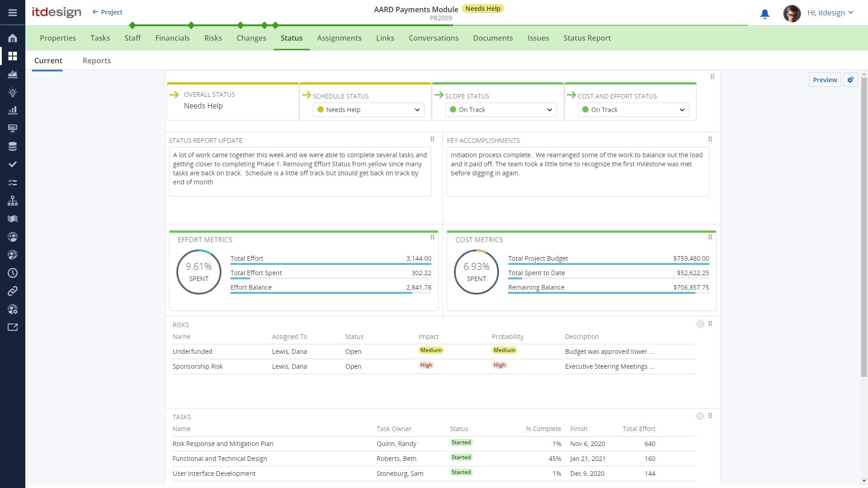This screenshot has height=488, width=868.
Task: Click the link chain icon in sidebar
Action: tap(13, 291)
